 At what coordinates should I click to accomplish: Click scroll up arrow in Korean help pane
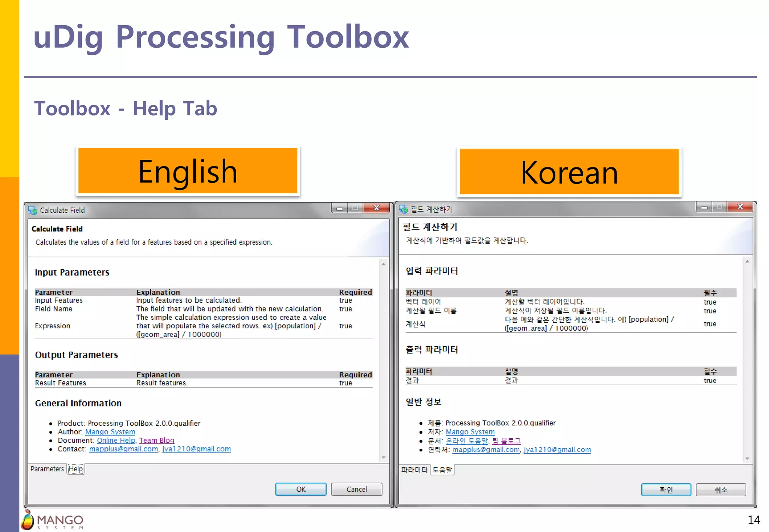pyautogui.click(x=747, y=261)
